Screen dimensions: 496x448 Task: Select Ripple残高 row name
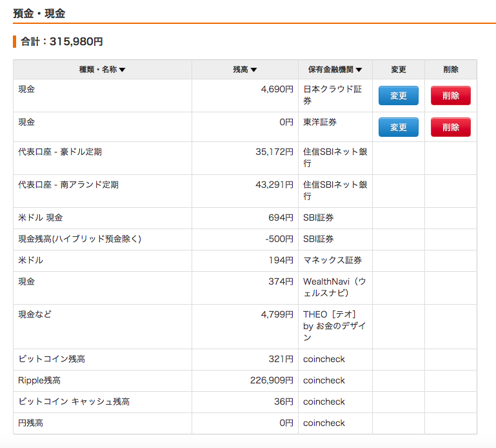click(x=39, y=381)
